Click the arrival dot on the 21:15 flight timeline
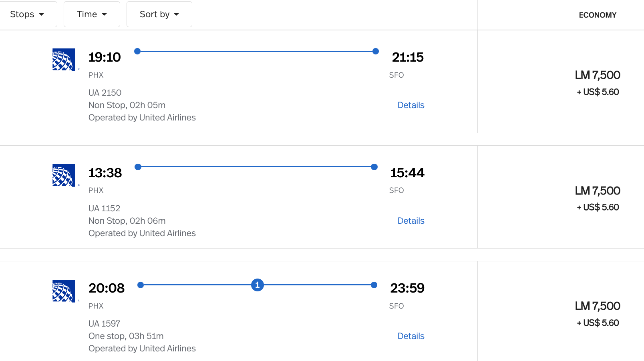The width and height of the screenshot is (644, 361). [375, 51]
